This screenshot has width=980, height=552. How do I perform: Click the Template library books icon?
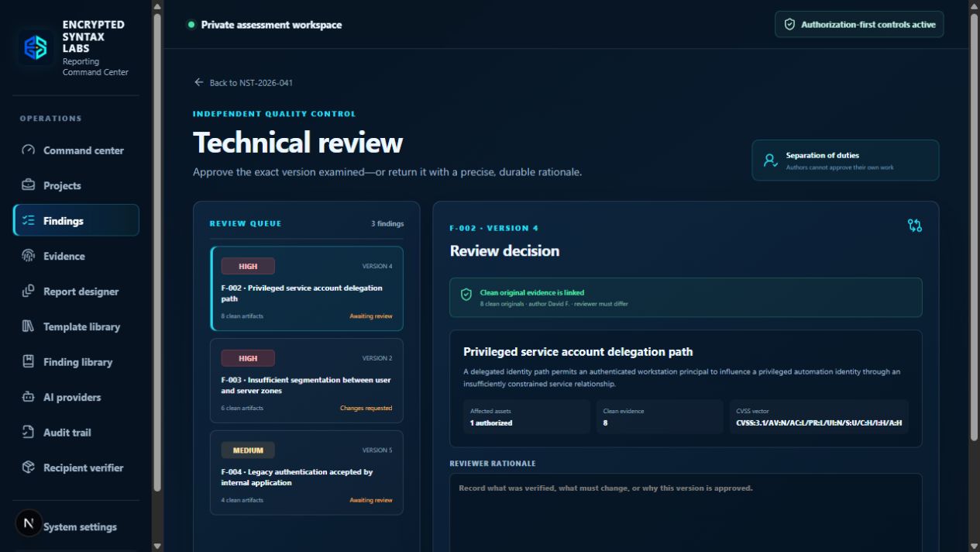[29, 326]
